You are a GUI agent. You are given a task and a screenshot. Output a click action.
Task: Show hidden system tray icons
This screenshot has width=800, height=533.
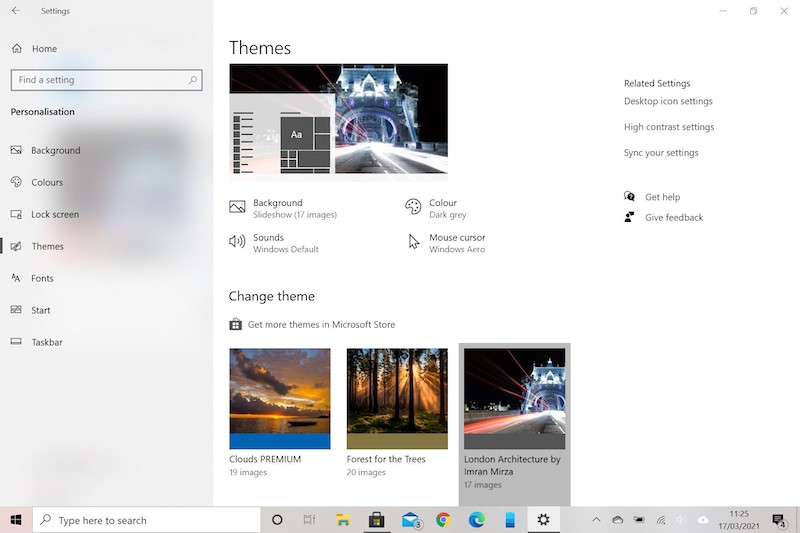pos(596,520)
